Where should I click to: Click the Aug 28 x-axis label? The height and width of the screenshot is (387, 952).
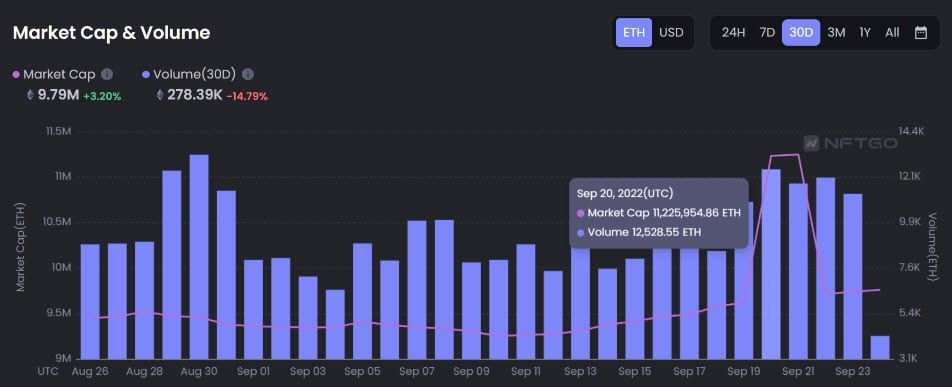coord(144,371)
